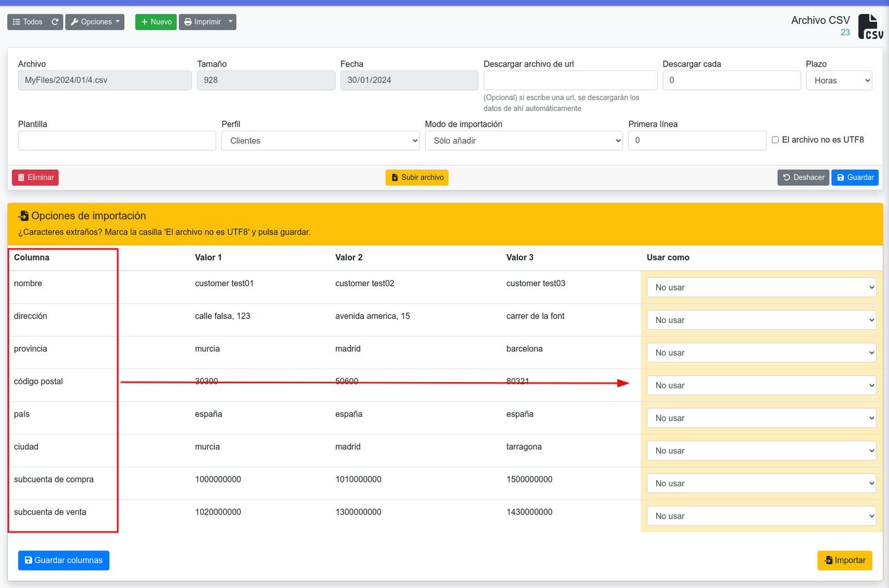Click the Imprimir button

pos(202,22)
